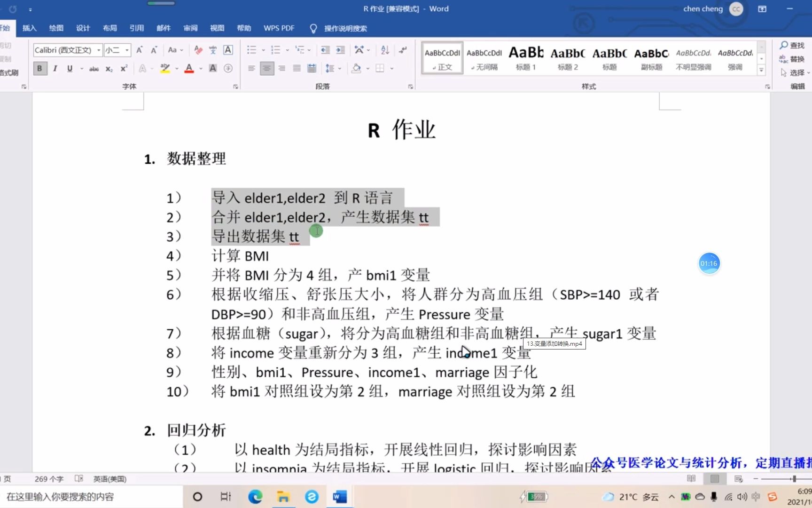The height and width of the screenshot is (508, 812).
Task: Select center alignment icon
Action: coord(266,68)
